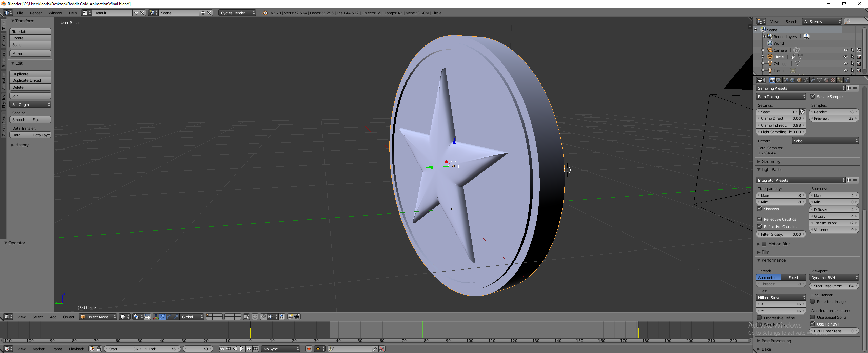Open the Particles properties tab (sparkles icon)

[840, 80]
